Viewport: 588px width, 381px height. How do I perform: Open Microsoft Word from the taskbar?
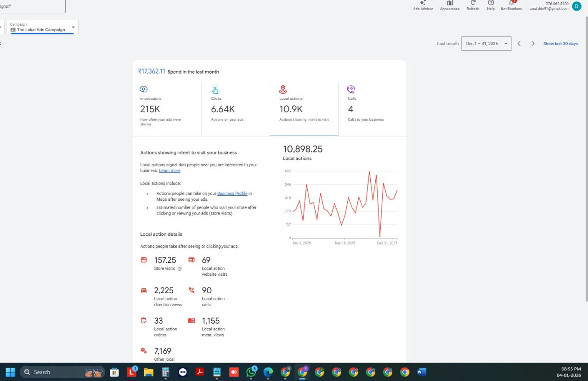422,372
